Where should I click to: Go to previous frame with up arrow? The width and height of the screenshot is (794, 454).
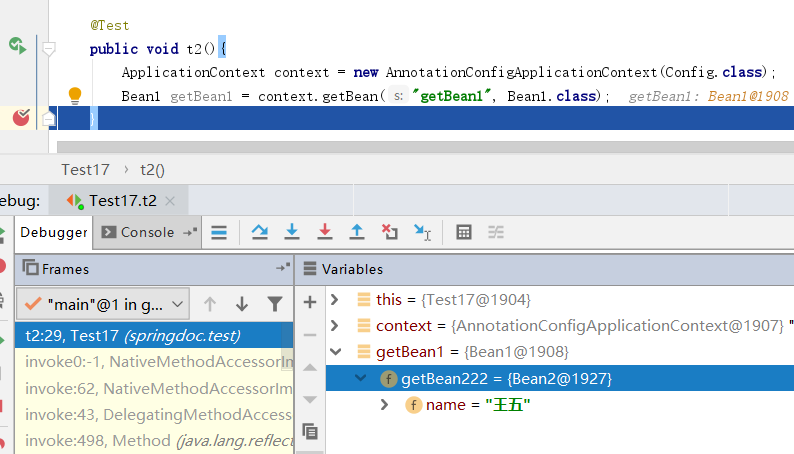point(210,304)
